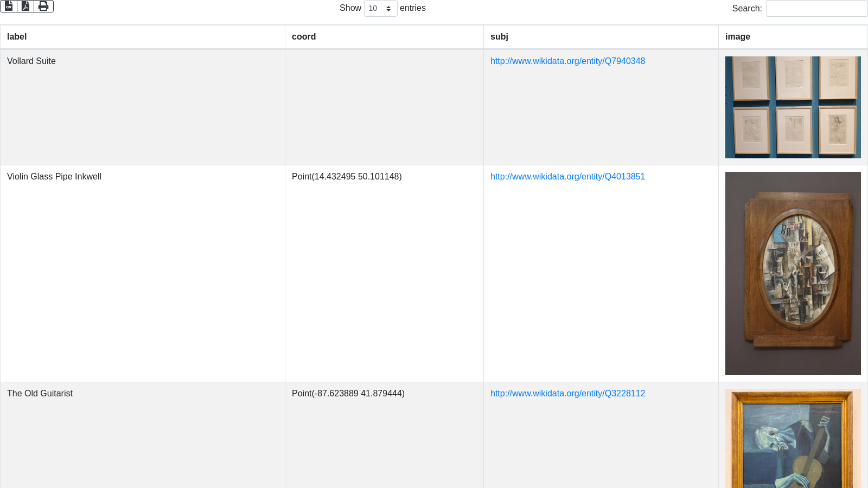Image resolution: width=868 pixels, height=488 pixels.
Task: Select The Old Guitarist label cell
Action: (40, 394)
